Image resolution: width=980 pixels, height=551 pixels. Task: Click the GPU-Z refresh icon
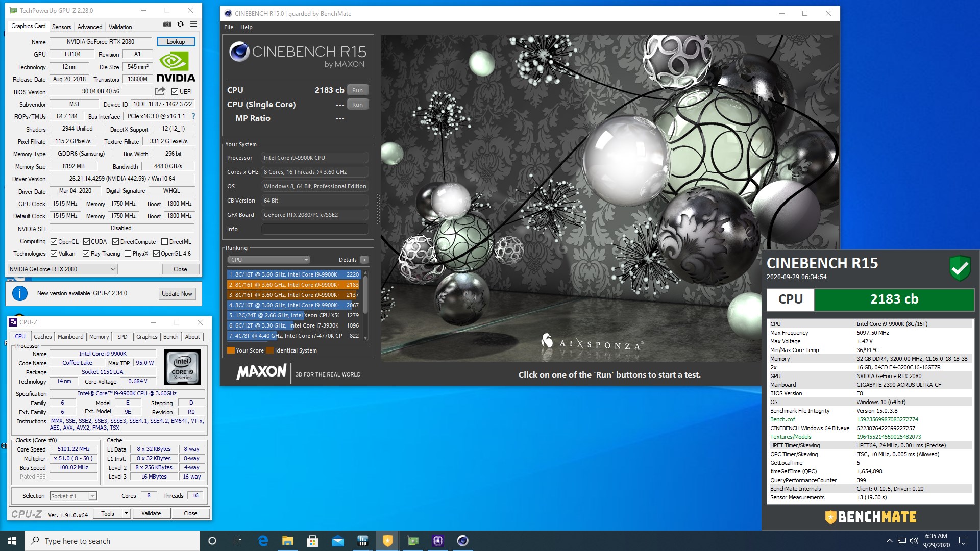180,24
